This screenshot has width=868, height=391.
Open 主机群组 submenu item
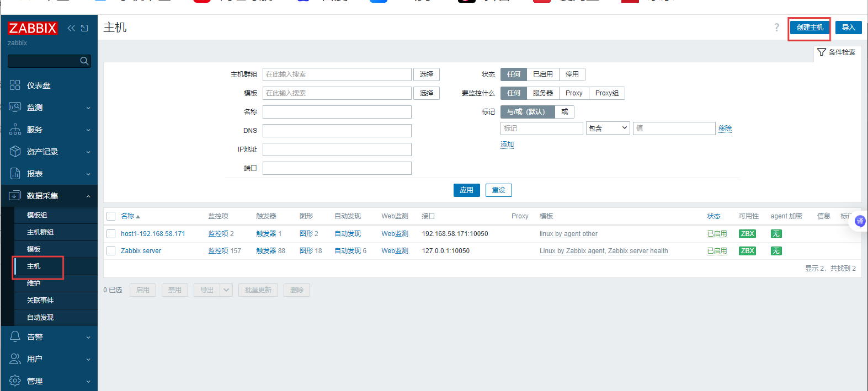[56, 232]
